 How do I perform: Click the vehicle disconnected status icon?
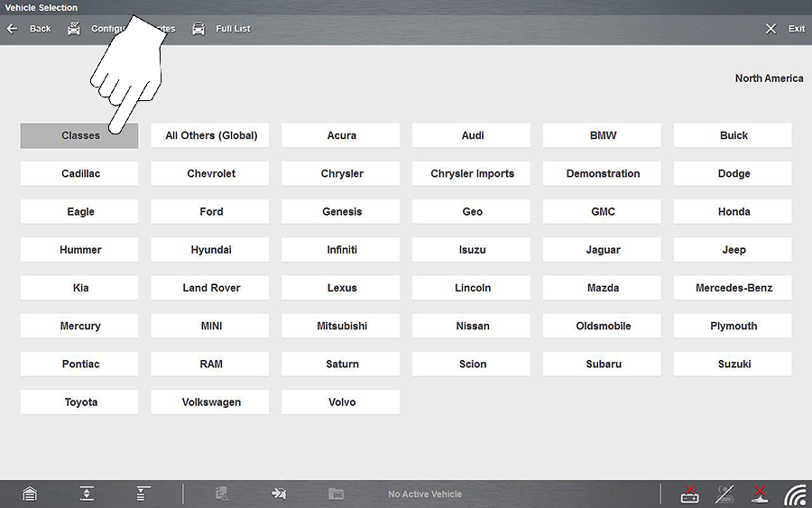(760, 494)
